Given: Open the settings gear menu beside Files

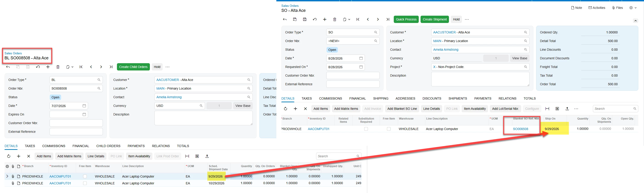Looking at the screenshot, I should [633, 8].
